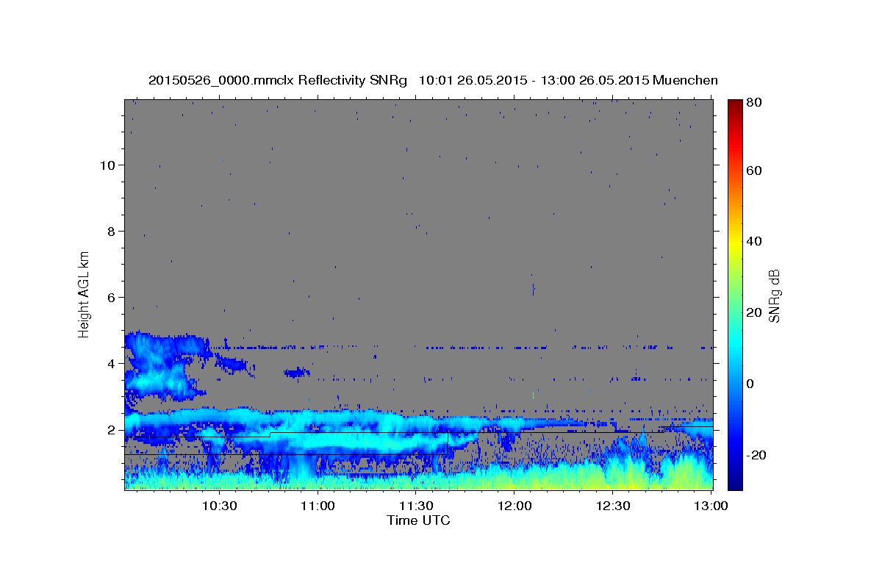Click the 13:00 time tick label
This screenshot has width=882, height=588.
711,506
